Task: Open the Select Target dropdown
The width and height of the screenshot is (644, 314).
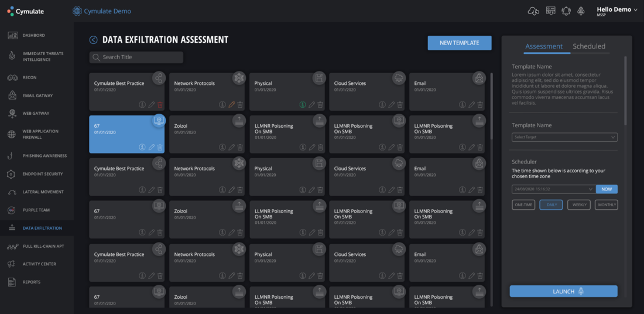Action: (565, 137)
